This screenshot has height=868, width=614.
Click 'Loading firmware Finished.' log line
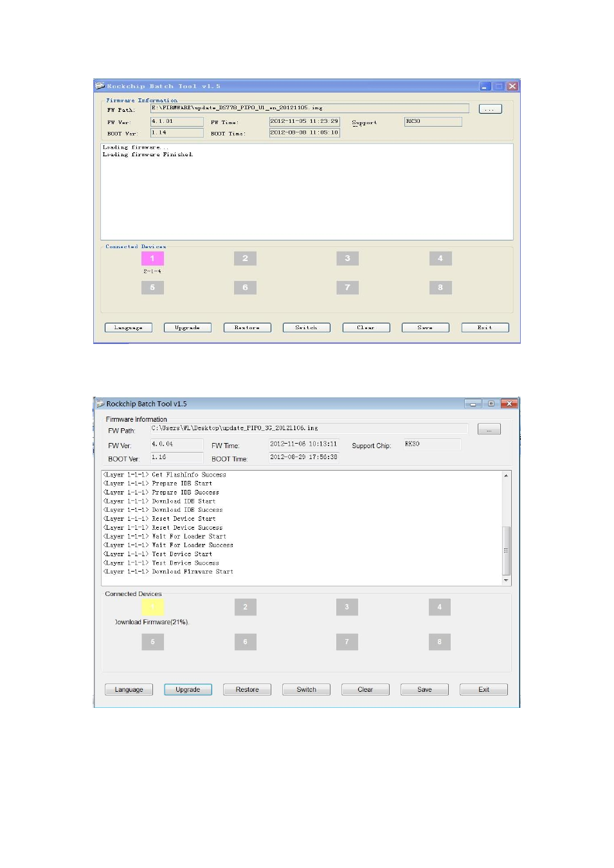148,155
